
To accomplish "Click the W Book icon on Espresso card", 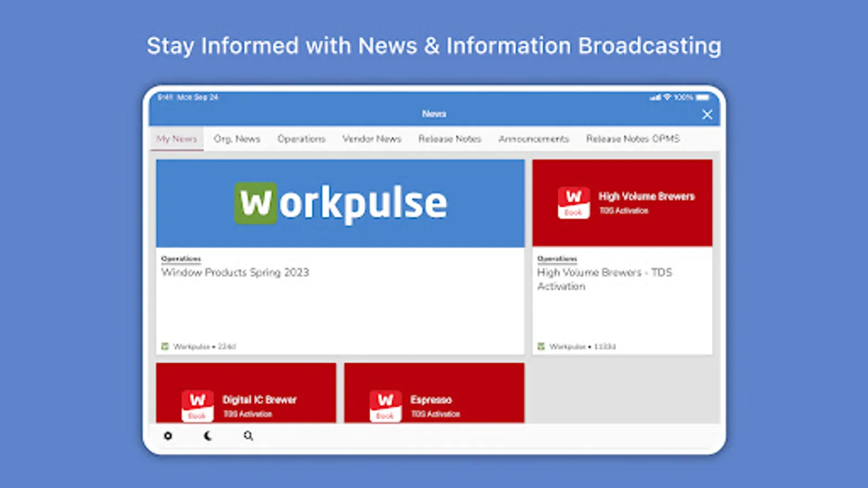I will pyautogui.click(x=385, y=406).
